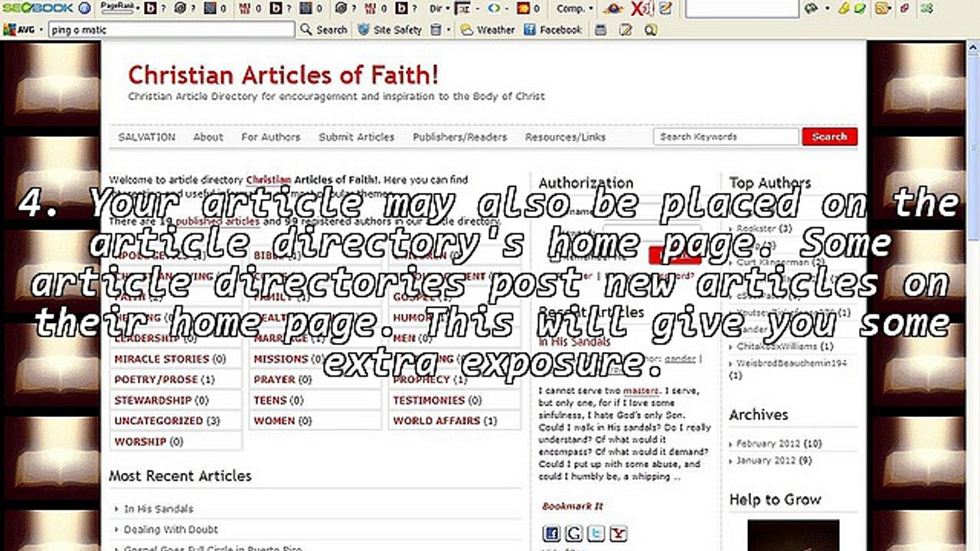Click the magnifier icon at AVG toolbar end
Screen dimensions: 980x551
point(651,30)
